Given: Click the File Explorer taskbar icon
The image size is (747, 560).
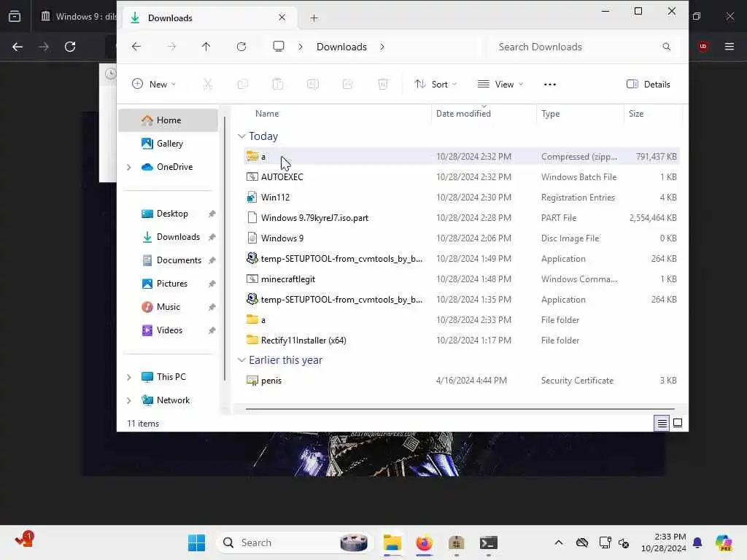Looking at the screenshot, I should (392, 542).
